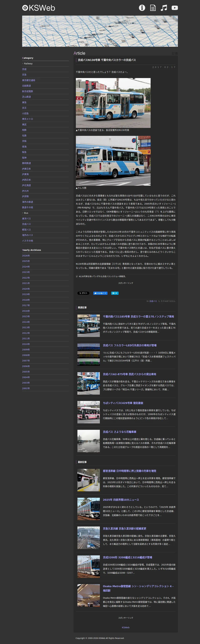Click the rear-view N130 bus photo
The height and width of the screenshot is (644, 200).
coord(113,161)
